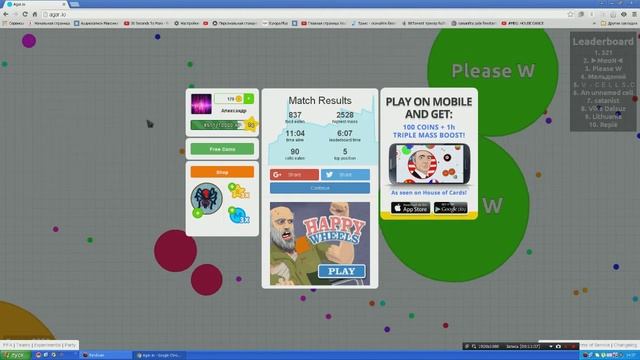Viewport: 640px width, 360px height.
Task: Click PLAY on Happy Wheels ad
Action: click(x=342, y=271)
